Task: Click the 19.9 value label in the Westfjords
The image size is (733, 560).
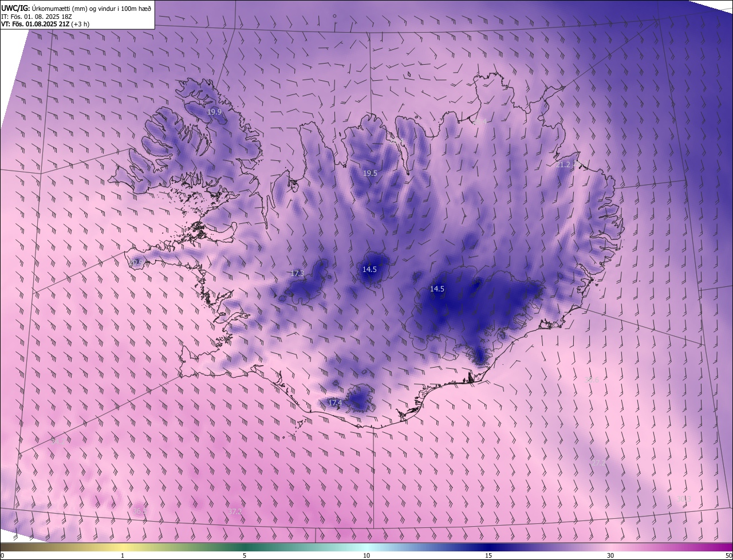Action: pos(214,112)
